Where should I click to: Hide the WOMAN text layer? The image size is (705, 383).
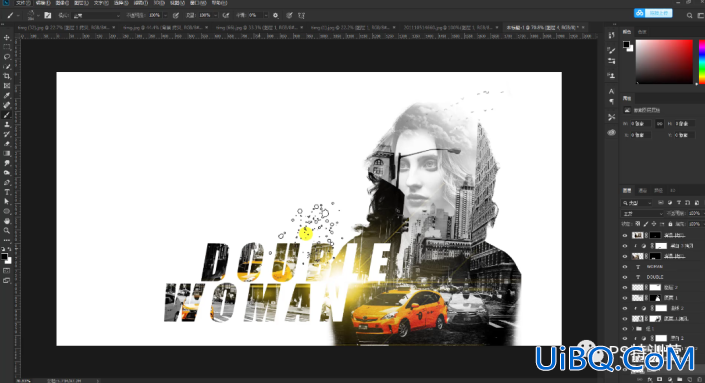click(x=625, y=267)
